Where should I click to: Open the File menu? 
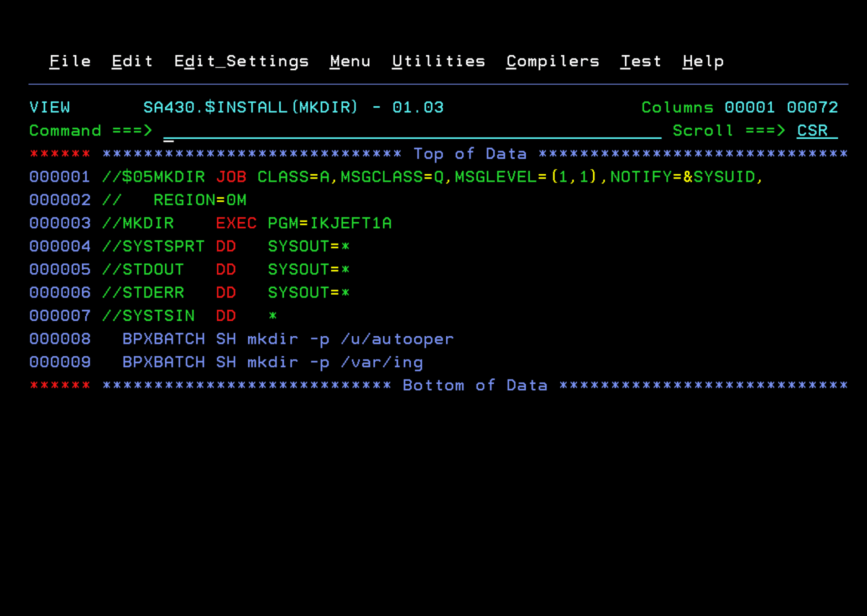pos(69,61)
